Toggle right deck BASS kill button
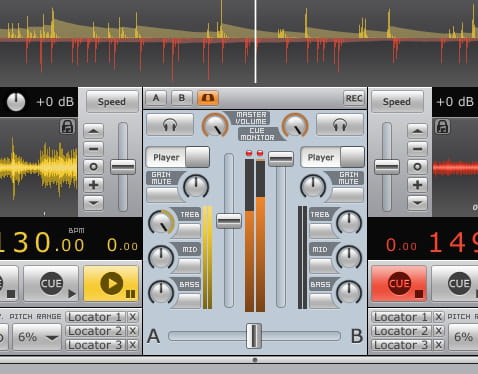The height and width of the screenshot is (374, 478). 322,300
